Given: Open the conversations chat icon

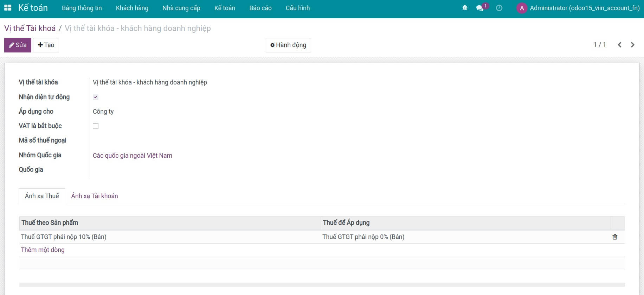Looking at the screenshot, I should [480, 8].
